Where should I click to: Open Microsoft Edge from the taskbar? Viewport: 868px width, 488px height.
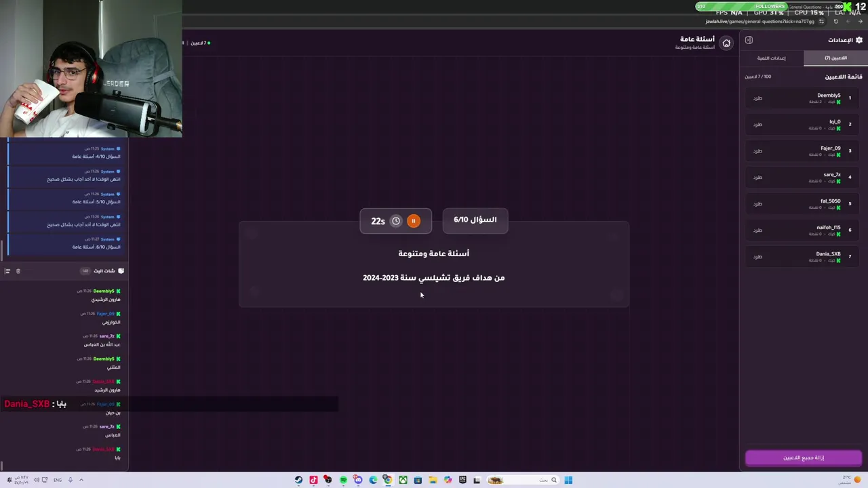tap(373, 480)
